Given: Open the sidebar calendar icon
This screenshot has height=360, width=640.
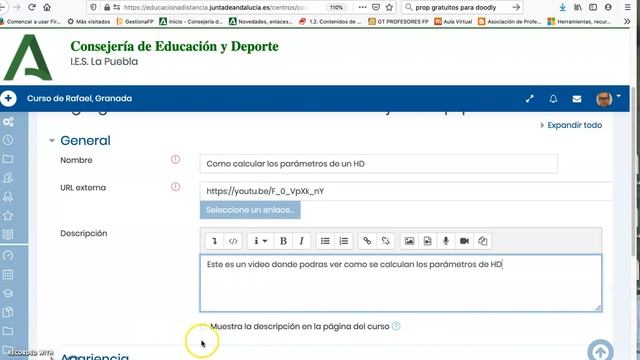Looking at the screenshot, I should pyautogui.click(x=8, y=274).
